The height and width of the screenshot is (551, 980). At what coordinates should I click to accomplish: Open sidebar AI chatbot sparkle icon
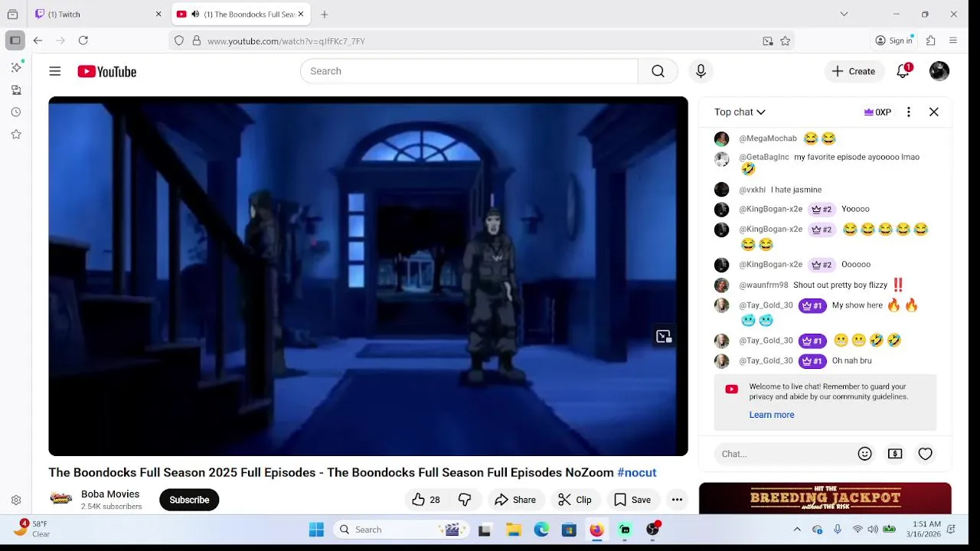point(16,67)
